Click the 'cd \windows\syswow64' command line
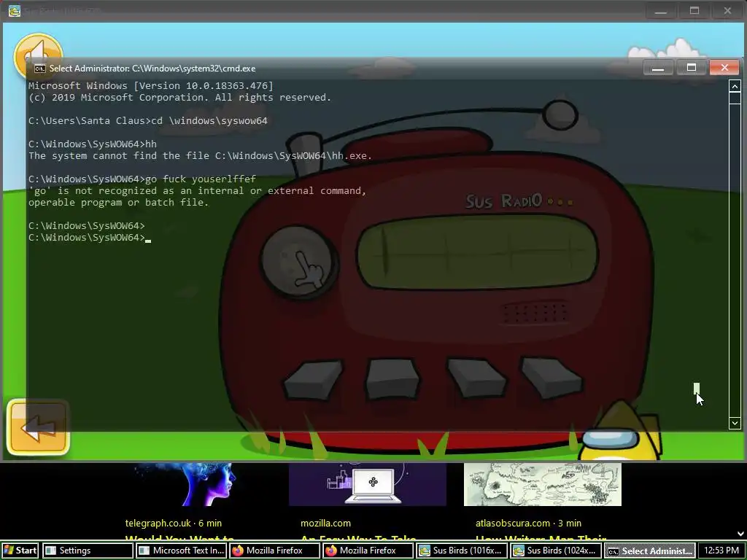 click(147, 121)
